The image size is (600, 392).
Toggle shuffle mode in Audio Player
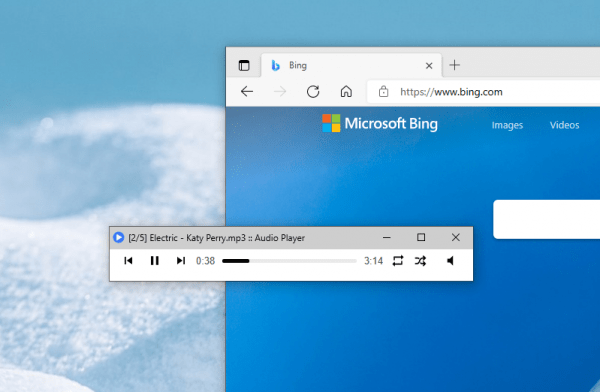tap(420, 261)
